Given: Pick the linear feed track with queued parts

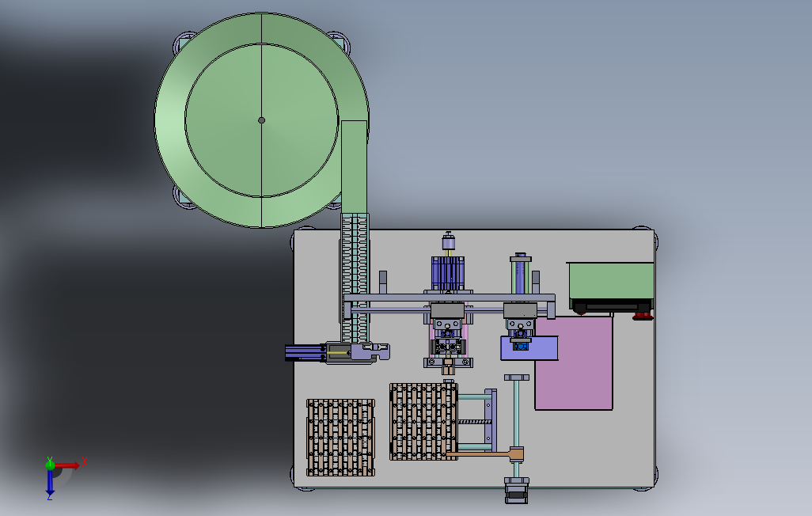Looking at the screenshot, I should point(355,277).
